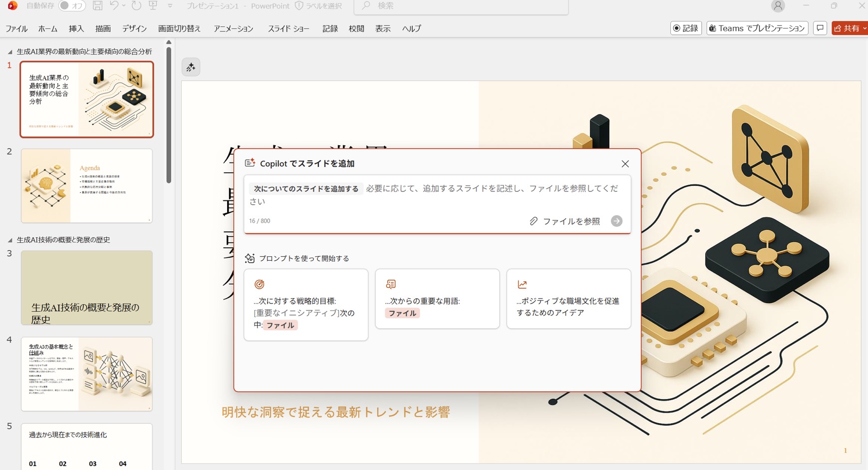Click the redo icon in title bar
868x470 pixels.
tap(136, 6)
